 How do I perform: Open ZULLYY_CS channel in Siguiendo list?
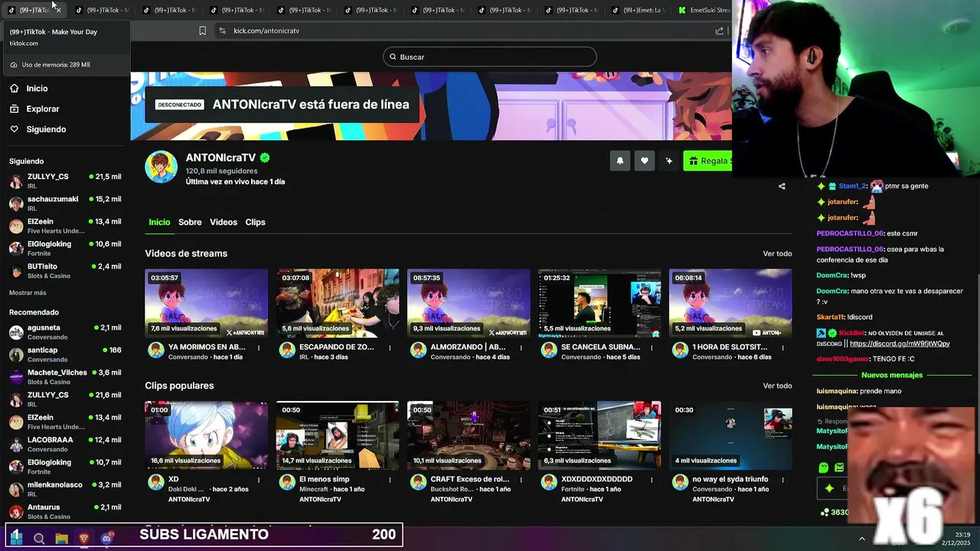64,181
